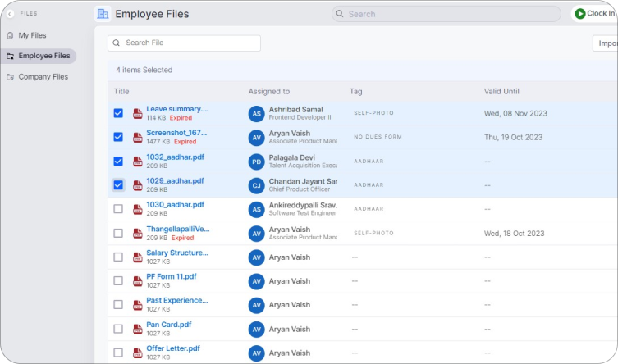Click PDF icon of PF Form 11.pdf
618x364 pixels.
(x=138, y=281)
